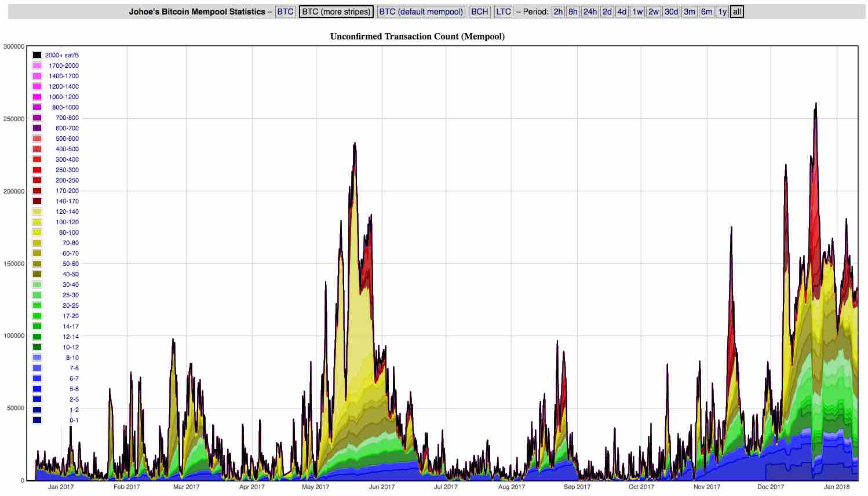Set period to 24h

point(590,12)
